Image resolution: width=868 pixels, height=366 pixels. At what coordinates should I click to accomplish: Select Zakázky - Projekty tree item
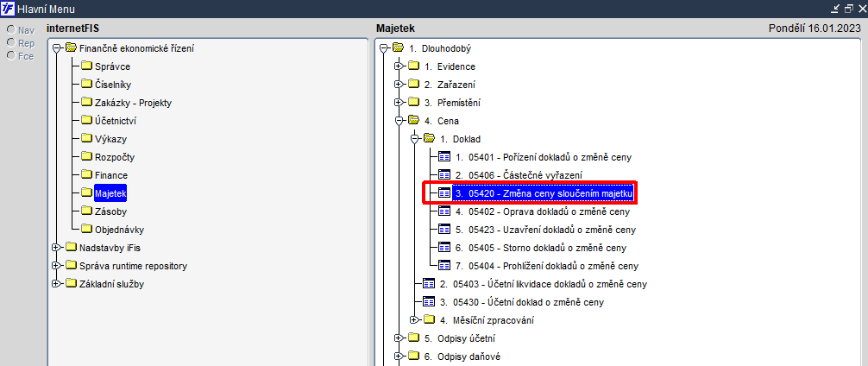(x=134, y=103)
